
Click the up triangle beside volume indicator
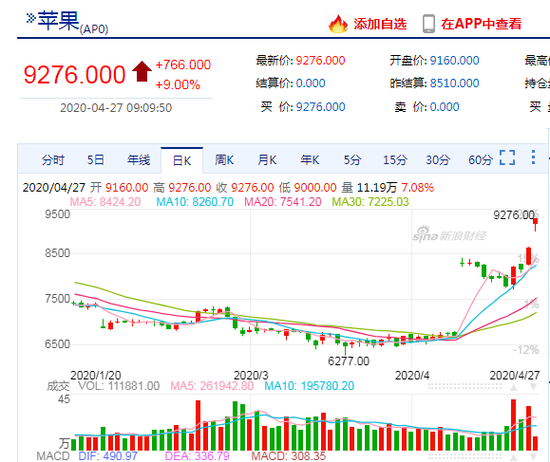[514, 387]
